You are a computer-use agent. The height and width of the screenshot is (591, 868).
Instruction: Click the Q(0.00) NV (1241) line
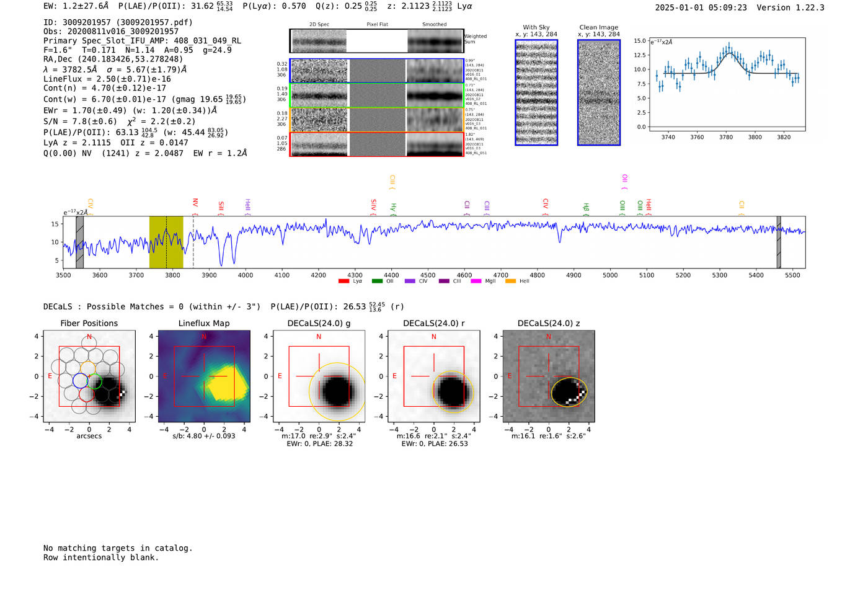point(145,153)
